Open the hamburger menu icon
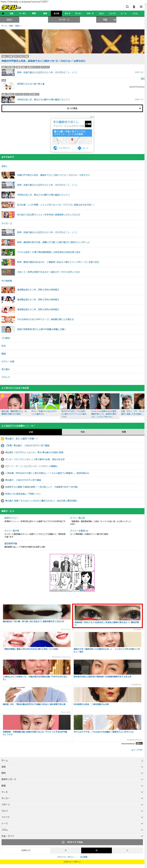This screenshot has width=147, height=868. [141, 7]
